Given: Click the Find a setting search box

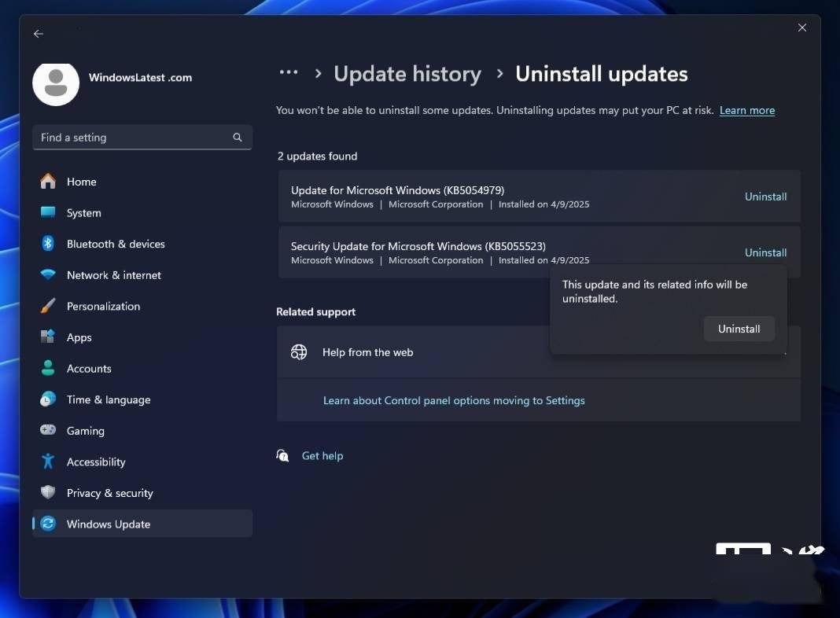Looking at the screenshot, I should click(142, 137).
